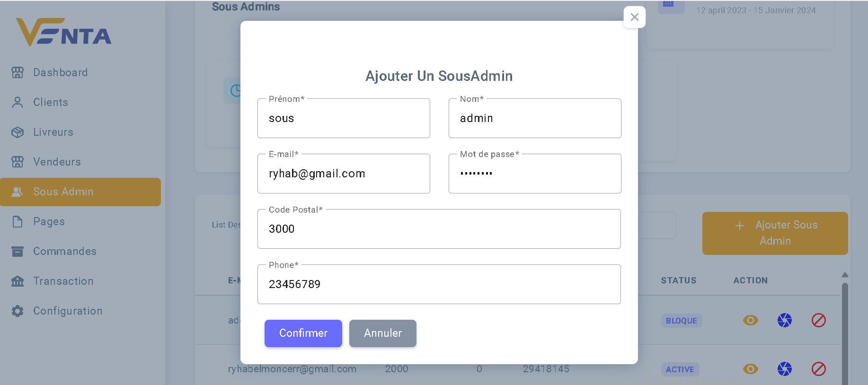Click the Configuration gear icon

point(18,311)
